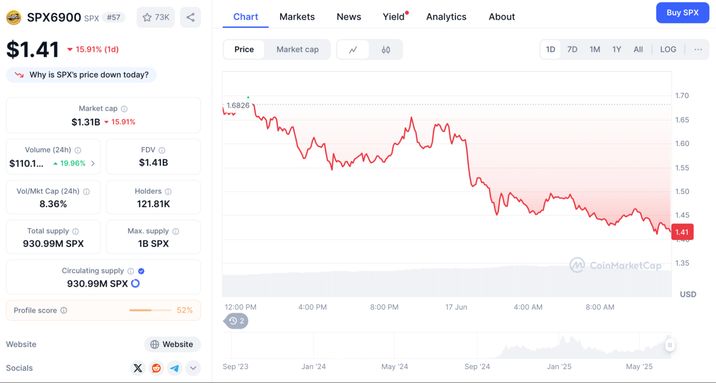Image resolution: width=716 pixels, height=383 pixels.
Task: Add SPX to watchlist star 73K
Action: pyautogui.click(x=156, y=17)
